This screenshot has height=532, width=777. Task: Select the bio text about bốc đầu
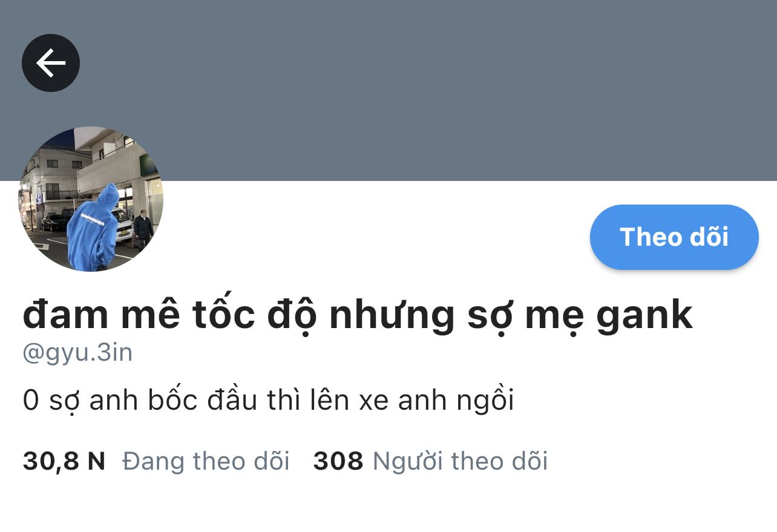coord(268,400)
